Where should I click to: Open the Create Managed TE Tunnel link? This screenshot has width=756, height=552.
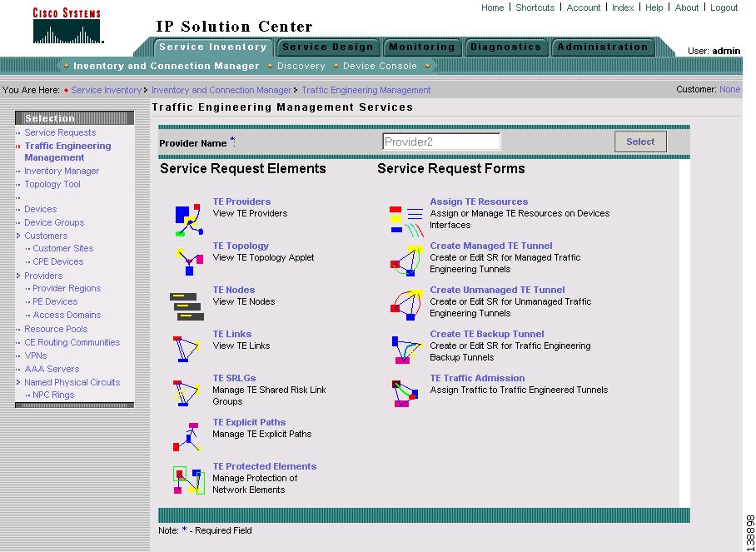click(491, 246)
